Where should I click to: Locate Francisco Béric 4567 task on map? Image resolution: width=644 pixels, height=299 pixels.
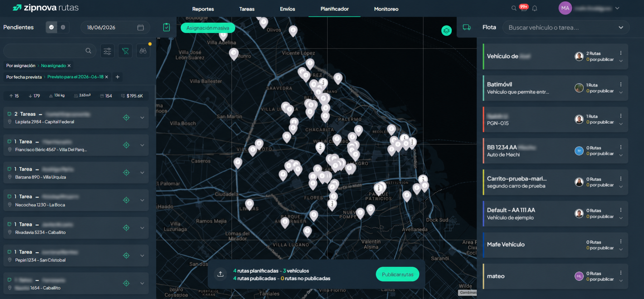click(126, 145)
